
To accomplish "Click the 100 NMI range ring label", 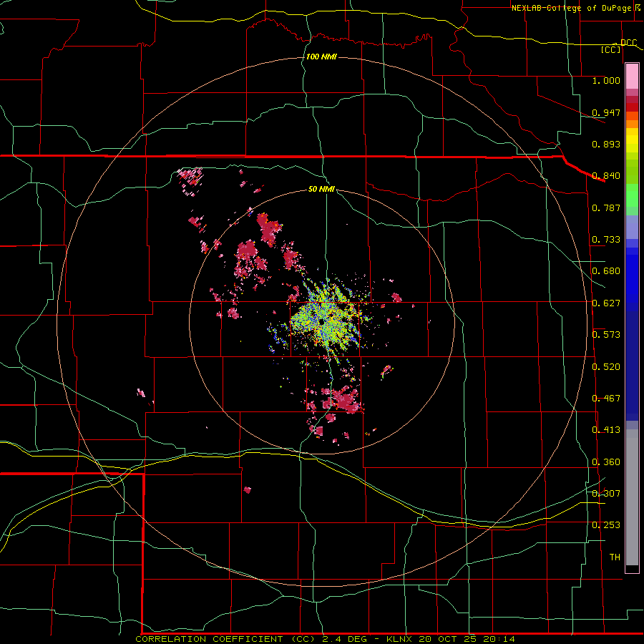I will tap(321, 57).
